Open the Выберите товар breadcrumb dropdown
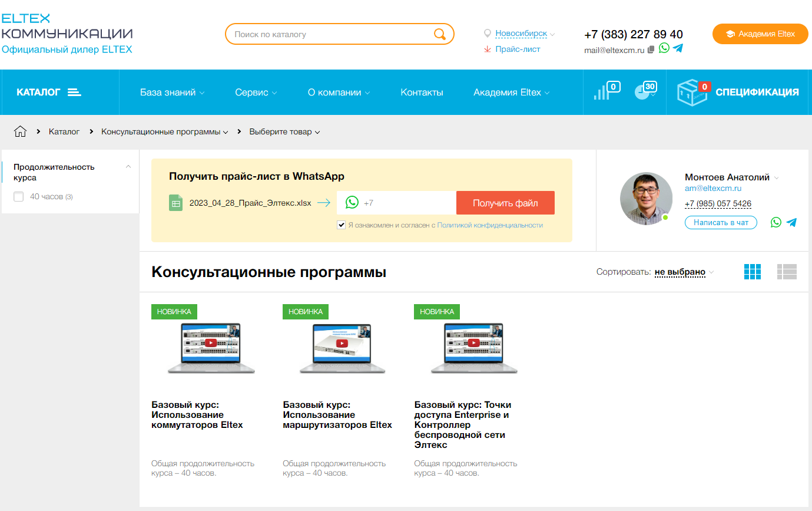 tap(285, 132)
